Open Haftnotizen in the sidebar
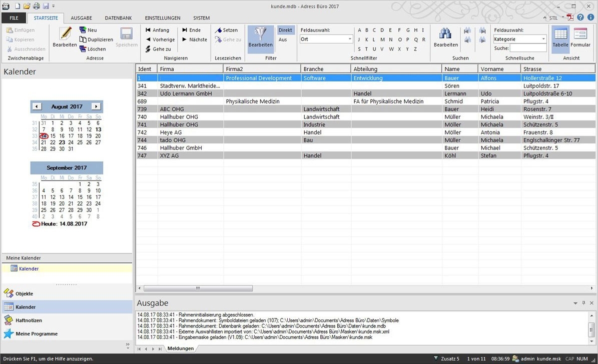This screenshot has height=364, width=598. pyautogui.click(x=29, y=320)
